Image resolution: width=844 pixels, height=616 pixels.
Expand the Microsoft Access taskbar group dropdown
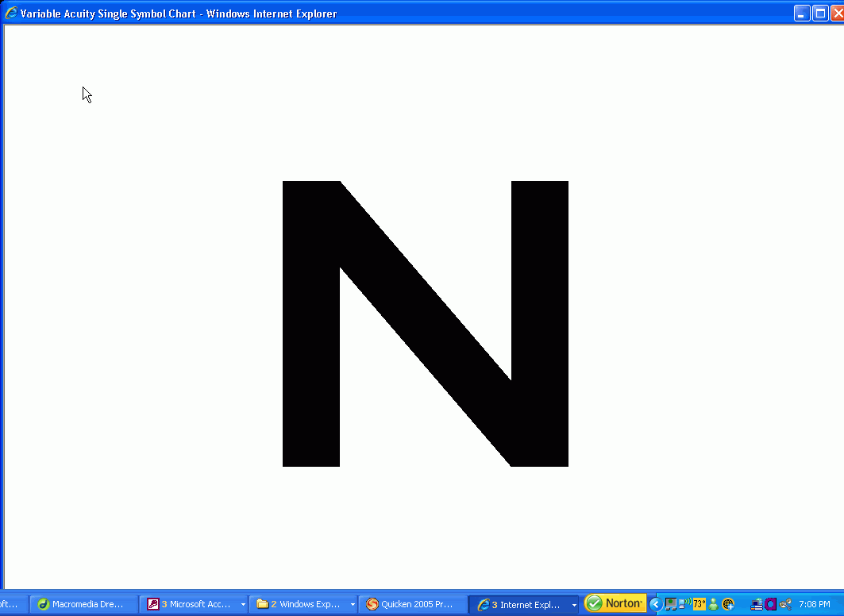point(243,605)
